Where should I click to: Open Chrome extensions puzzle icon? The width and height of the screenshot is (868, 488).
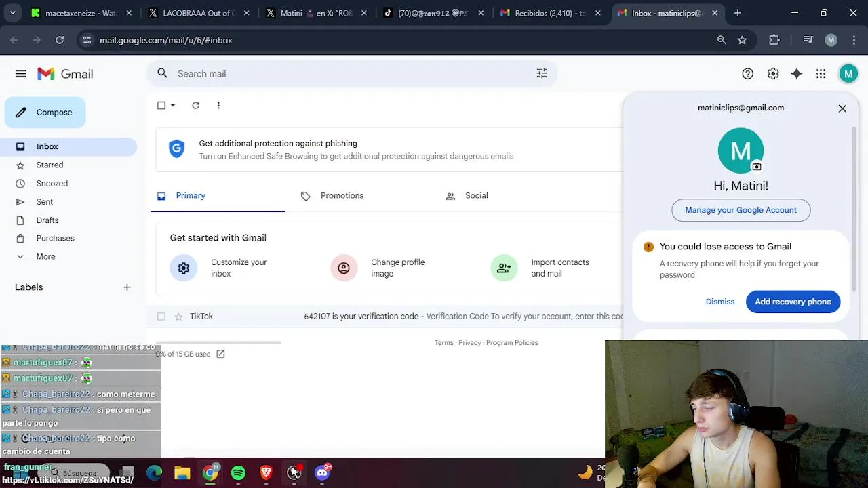pos(774,40)
